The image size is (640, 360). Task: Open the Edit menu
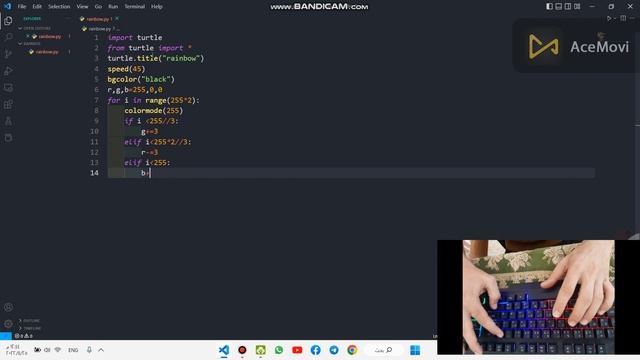(37, 7)
